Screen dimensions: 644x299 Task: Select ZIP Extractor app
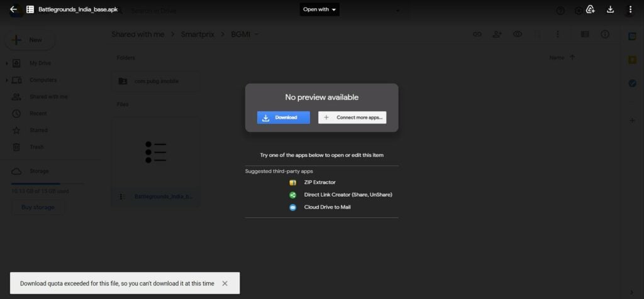(319, 182)
